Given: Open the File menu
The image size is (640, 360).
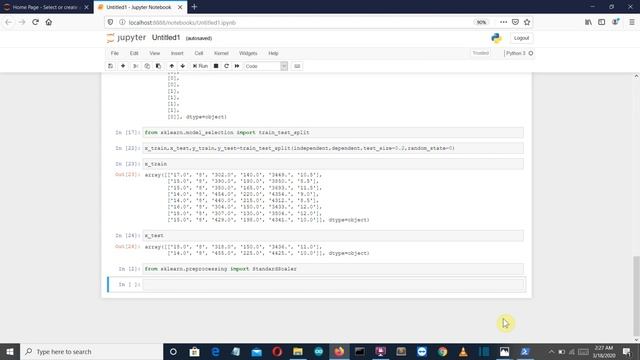Looking at the screenshot, I should pos(115,53).
